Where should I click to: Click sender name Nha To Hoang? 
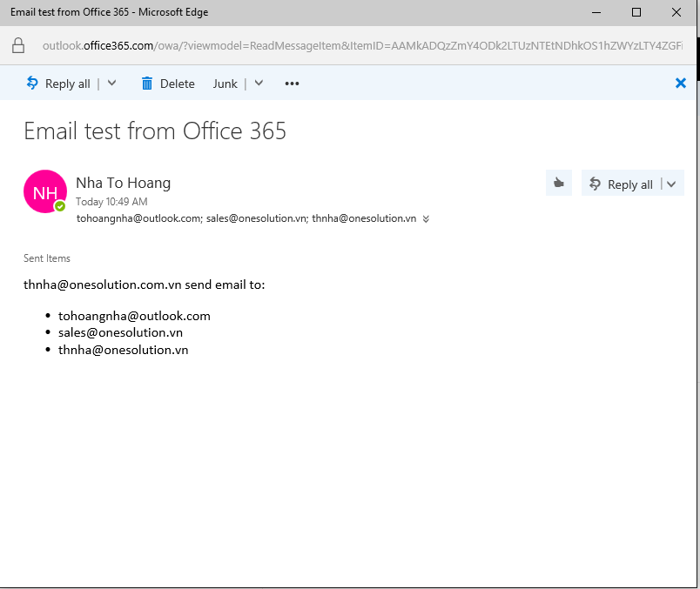click(123, 183)
